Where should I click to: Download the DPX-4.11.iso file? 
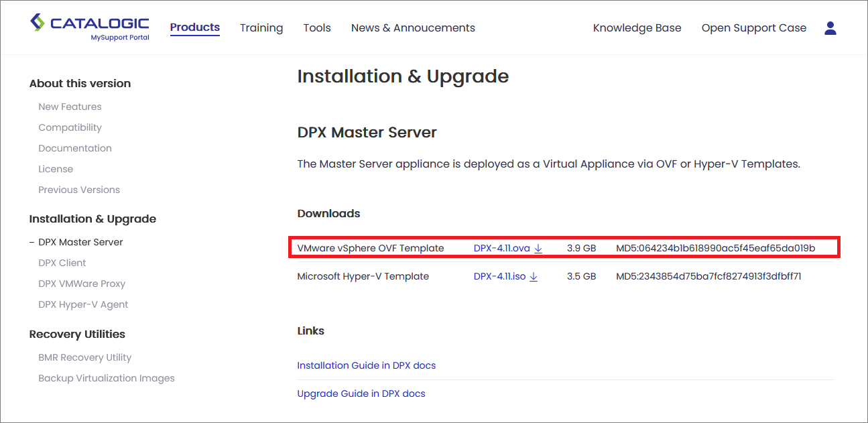pos(499,276)
